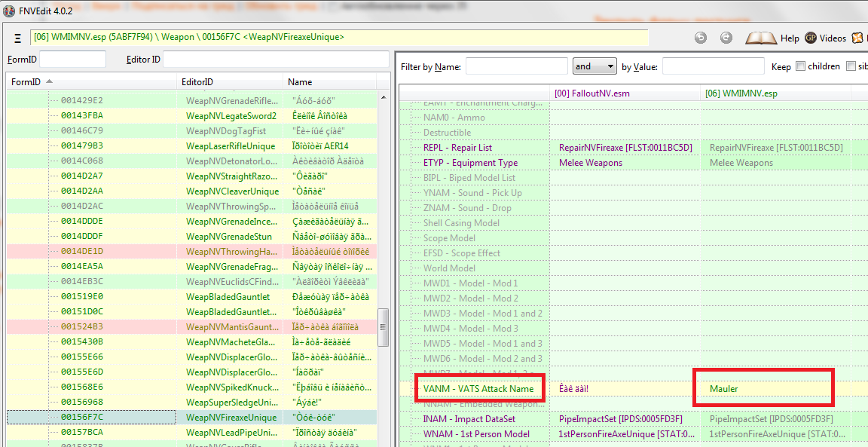This screenshot has width=868, height=447.
Task: Click the FormID column sort arrow
Action: tap(50, 81)
